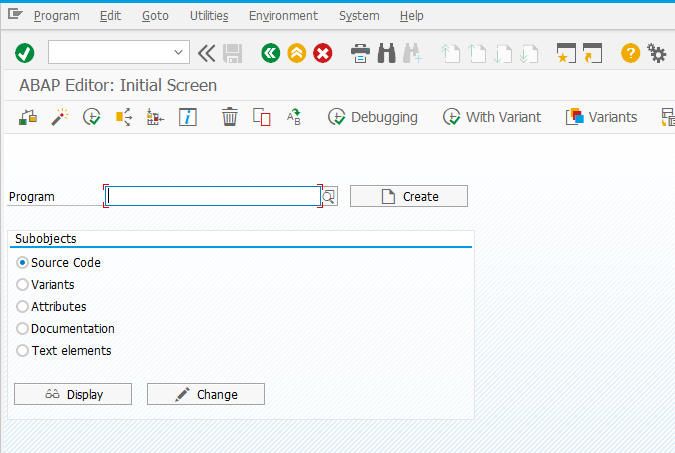Image resolution: width=675 pixels, height=453 pixels.
Task: Click the yellow Help question mark icon
Action: [630, 53]
